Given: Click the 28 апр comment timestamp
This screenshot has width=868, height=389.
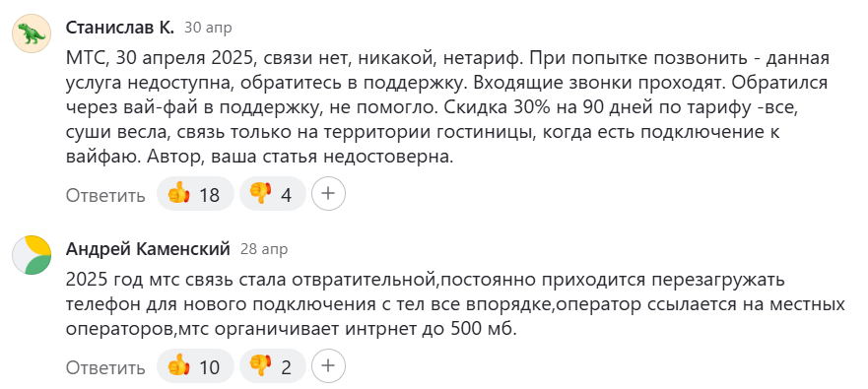Looking at the screenshot, I should pos(264,249).
